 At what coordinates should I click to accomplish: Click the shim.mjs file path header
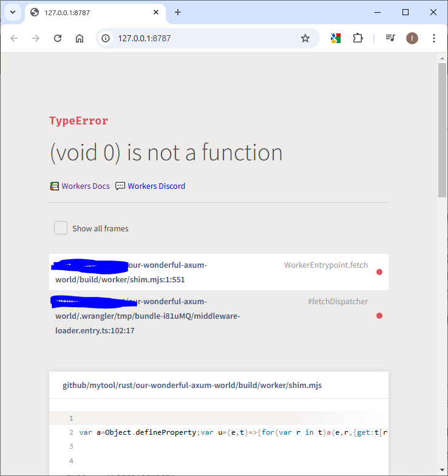click(192, 385)
